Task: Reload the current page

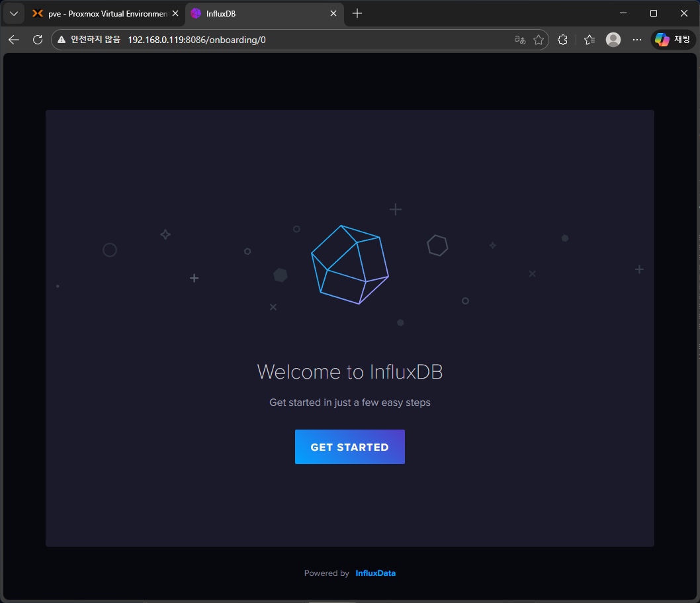Action: click(x=38, y=40)
